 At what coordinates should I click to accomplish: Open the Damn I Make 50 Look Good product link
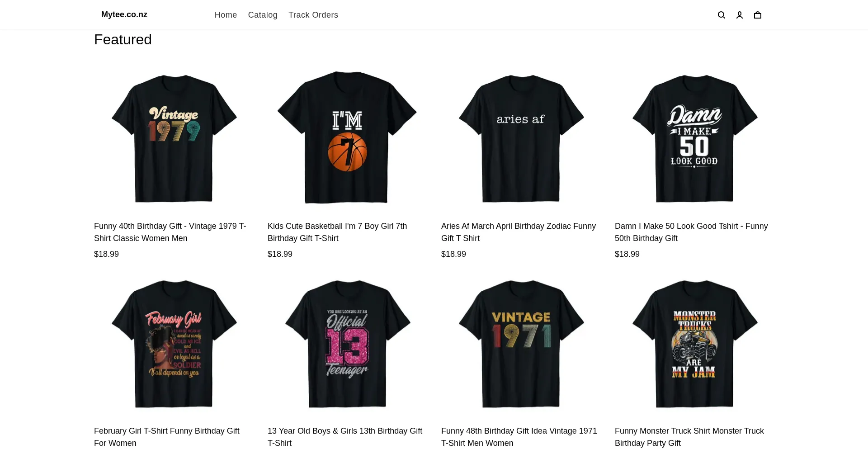coord(691,232)
